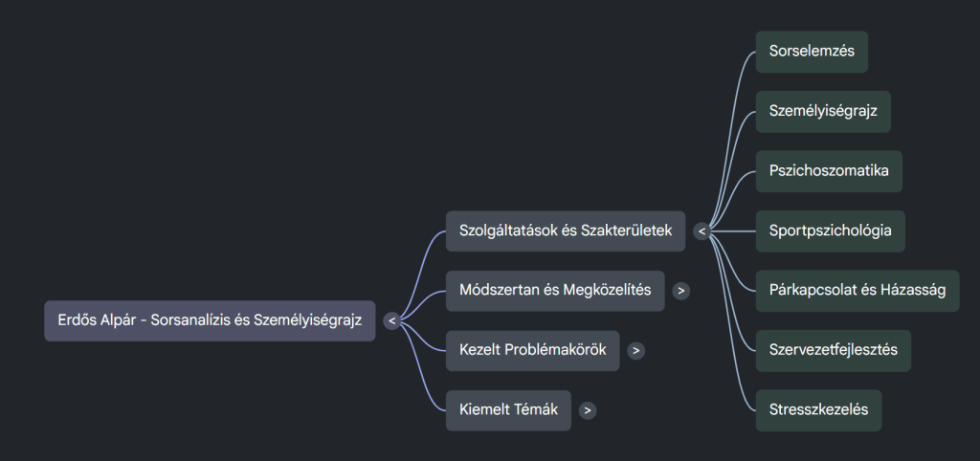The image size is (980, 461).
Task: Open the Személyiségrajz leaf node
Action: click(823, 111)
